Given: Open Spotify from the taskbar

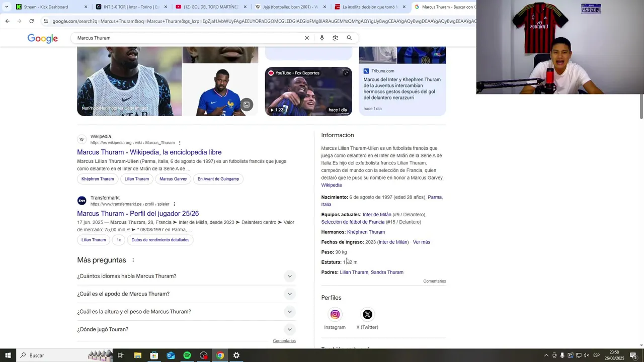Looking at the screenshot, I should [x=187, y=355].
